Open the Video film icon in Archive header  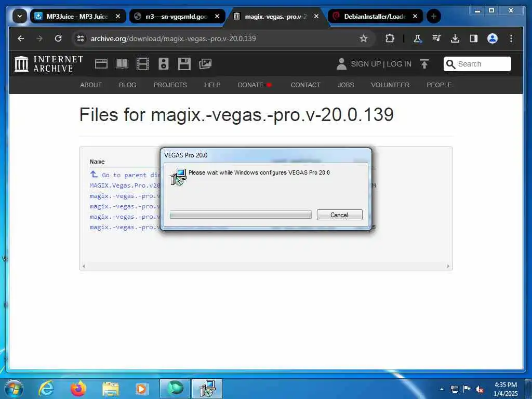tap(142, 64)
